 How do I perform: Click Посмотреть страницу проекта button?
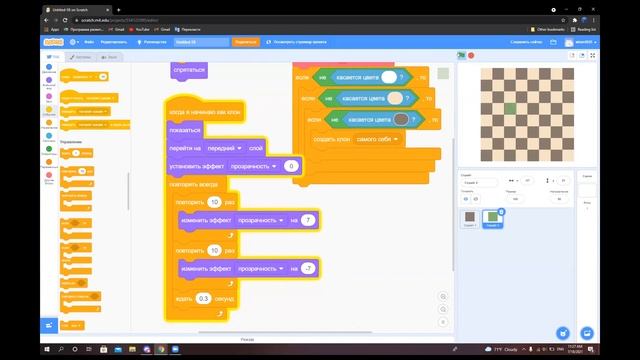point(296,42)
